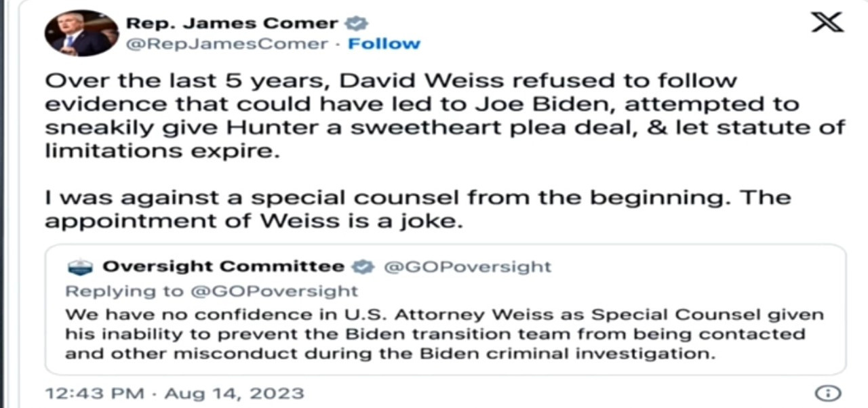This screenshot has width=868, height=408.
Task: Open the Rep. James Comer display name
Action: 232,24
